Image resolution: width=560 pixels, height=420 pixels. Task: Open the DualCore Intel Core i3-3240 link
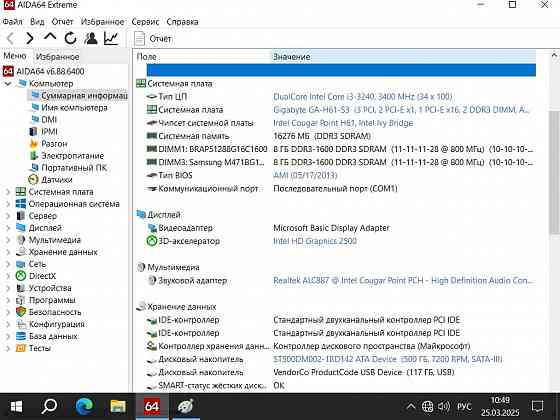tap(362, 96)
